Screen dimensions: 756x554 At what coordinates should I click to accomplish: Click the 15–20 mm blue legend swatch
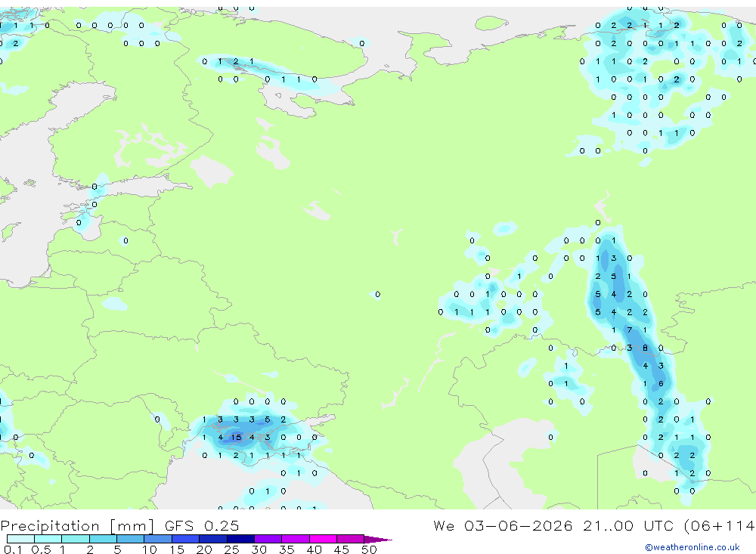point(186,539)
